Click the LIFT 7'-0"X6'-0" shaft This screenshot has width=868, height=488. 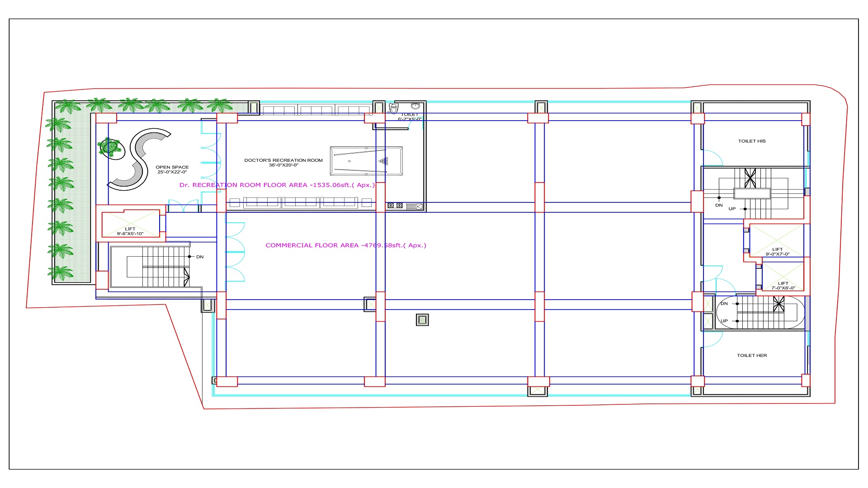click(x=783, y=277)
